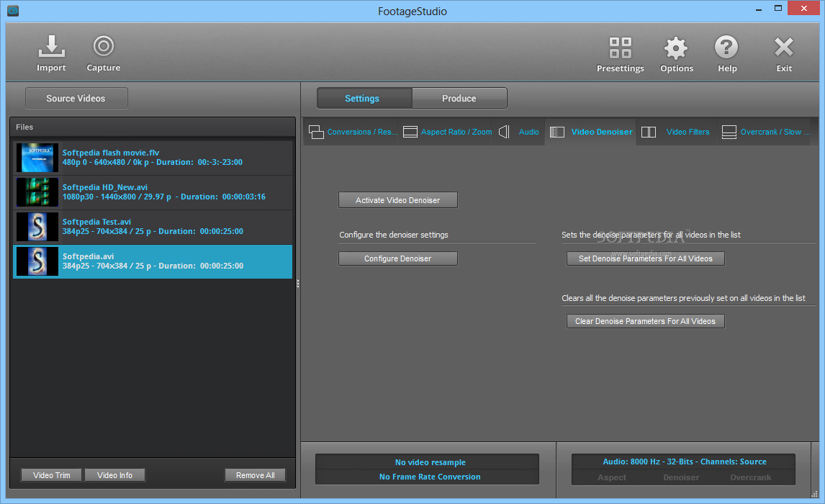Screen dimensions: 825x504
Task: Close the FootageStudio window
Action: click(x=803, y=9)
